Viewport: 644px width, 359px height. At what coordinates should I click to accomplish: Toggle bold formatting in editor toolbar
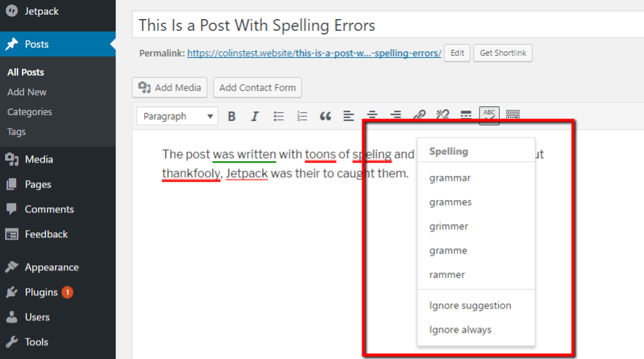tap(232, 116)
